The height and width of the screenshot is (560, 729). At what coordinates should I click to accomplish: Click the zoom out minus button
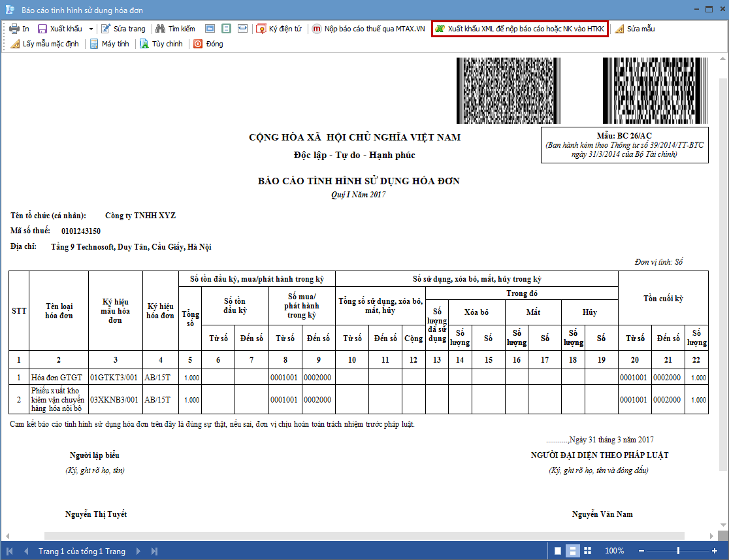tap(641, 551)
